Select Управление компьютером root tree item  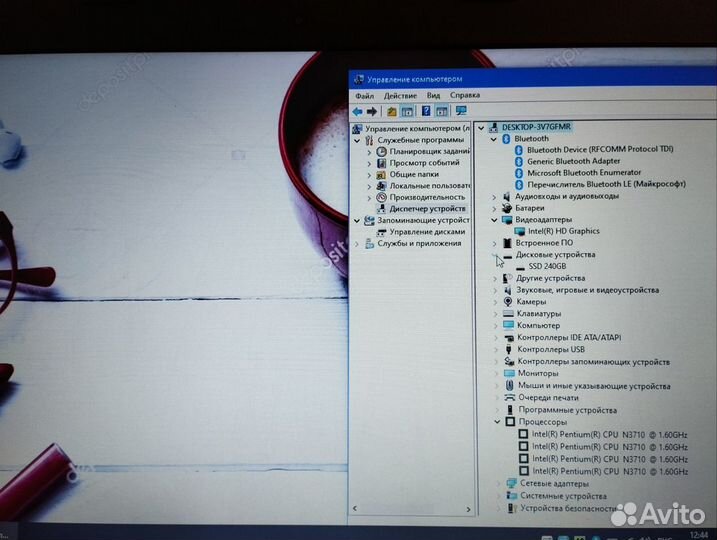[417, 128]
